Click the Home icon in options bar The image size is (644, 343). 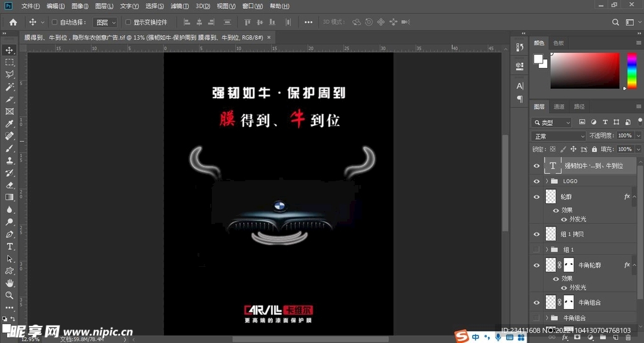(x=13, y=22)
